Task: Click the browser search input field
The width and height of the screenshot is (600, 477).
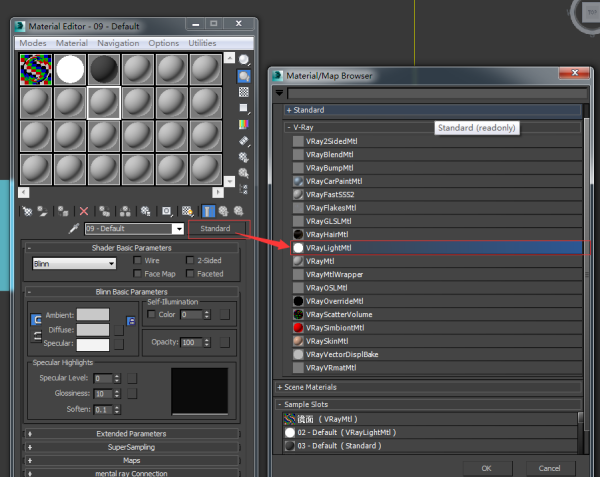Action: (437, 93)
